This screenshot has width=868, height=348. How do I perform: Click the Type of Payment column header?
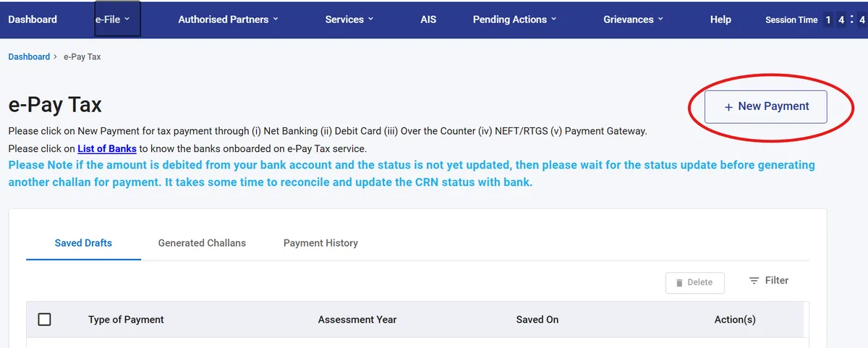pyautogui.click(x=126, y=319)
